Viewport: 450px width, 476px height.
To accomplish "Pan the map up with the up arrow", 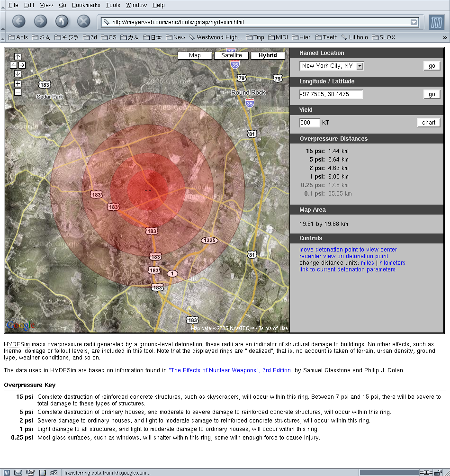I will click(x=18, y=56).
